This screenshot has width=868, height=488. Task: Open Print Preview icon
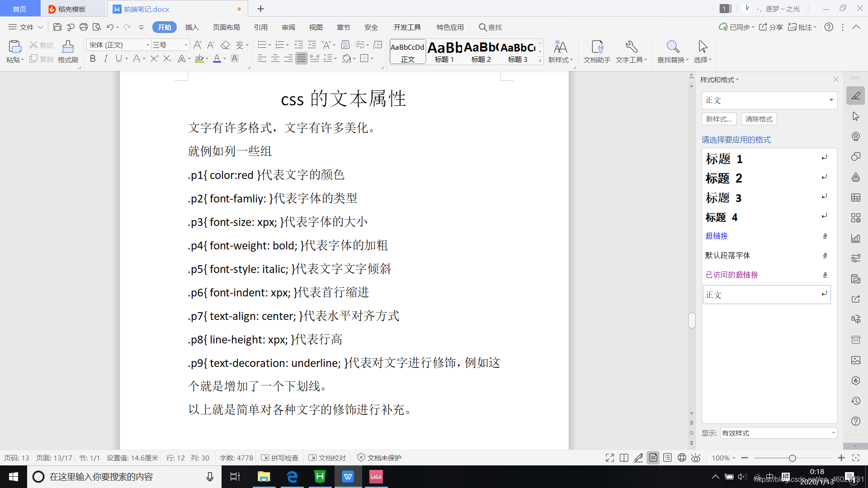97,27
